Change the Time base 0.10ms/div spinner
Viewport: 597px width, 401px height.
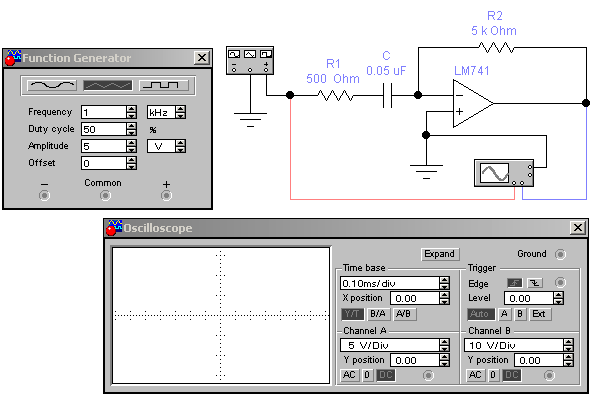pos(444,283)
